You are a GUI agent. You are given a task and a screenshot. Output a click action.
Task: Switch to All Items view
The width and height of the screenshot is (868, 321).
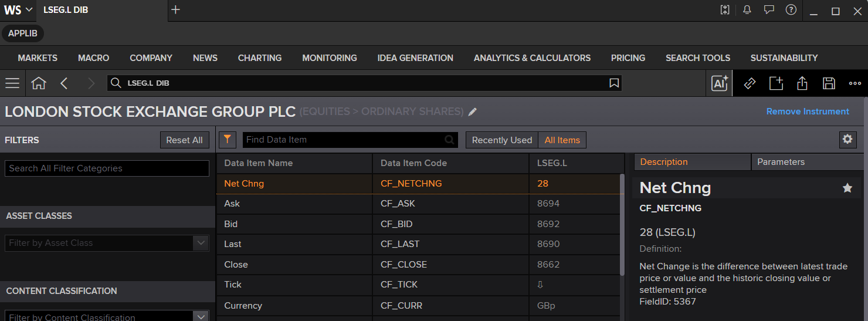pyautogui.click(x=562, y=140)
